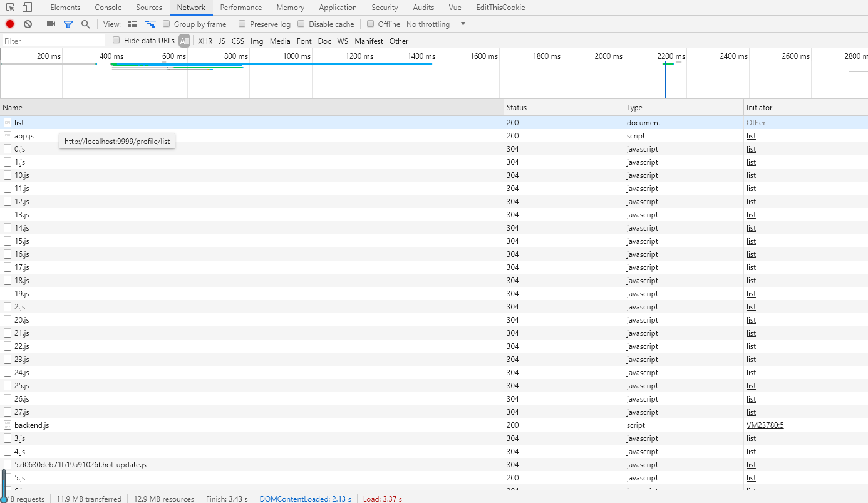Toggle the device toolbar icon
868x503 pixels.
[x=27, y=8]
